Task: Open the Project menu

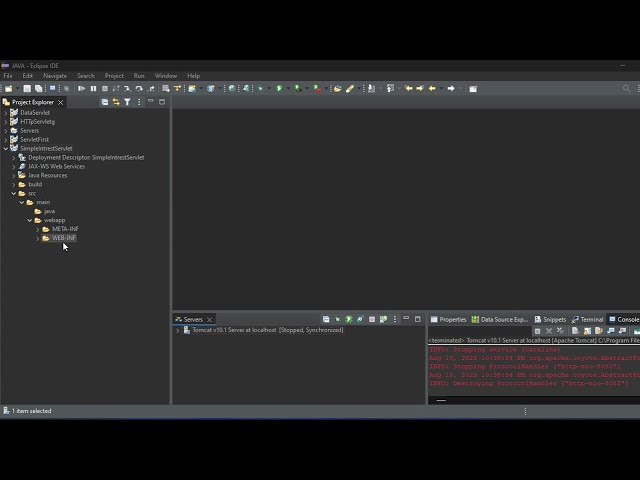Action: (x=114, y=76)
